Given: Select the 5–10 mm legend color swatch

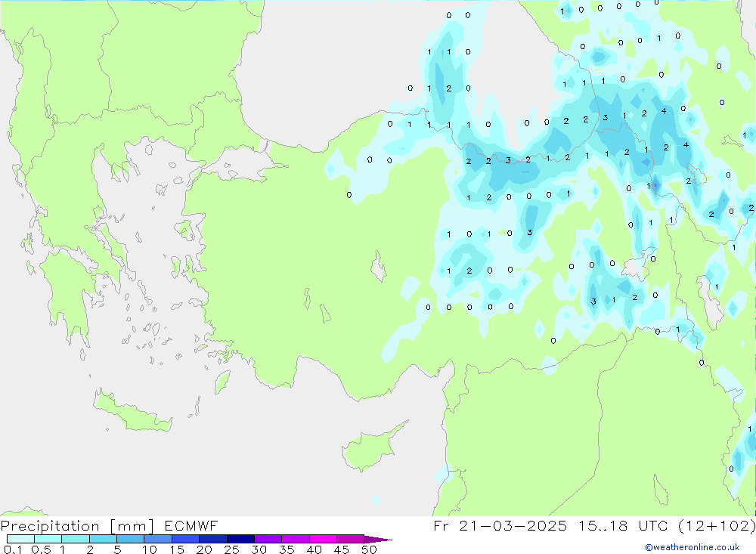Looking at the screenshot, I should pos(131,539).
